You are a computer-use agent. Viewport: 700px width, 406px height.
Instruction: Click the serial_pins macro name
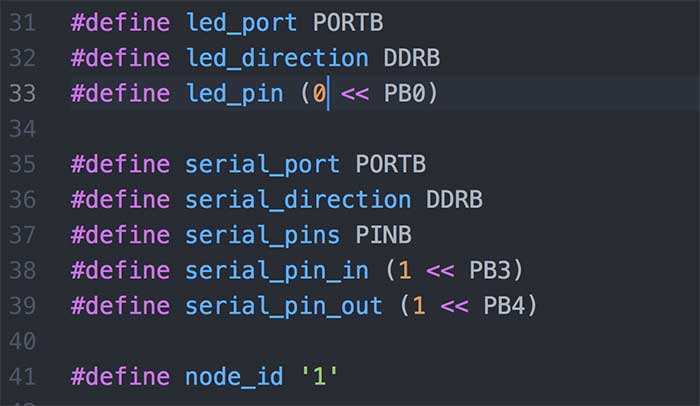262,235
